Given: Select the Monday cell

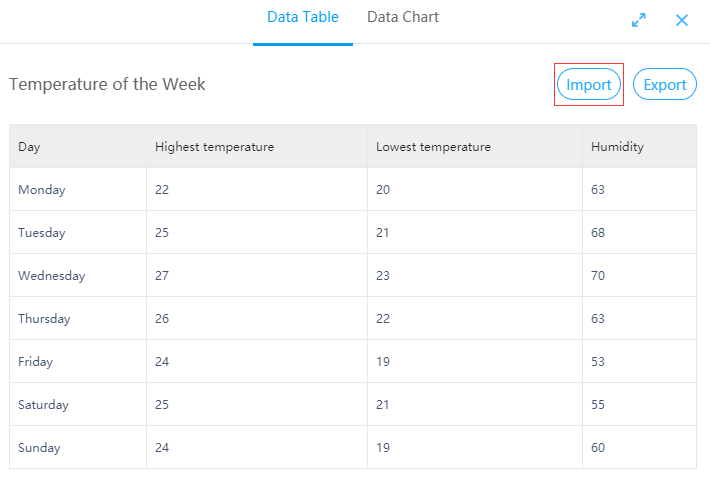Looking at the screenshot, I should point(78,189).
